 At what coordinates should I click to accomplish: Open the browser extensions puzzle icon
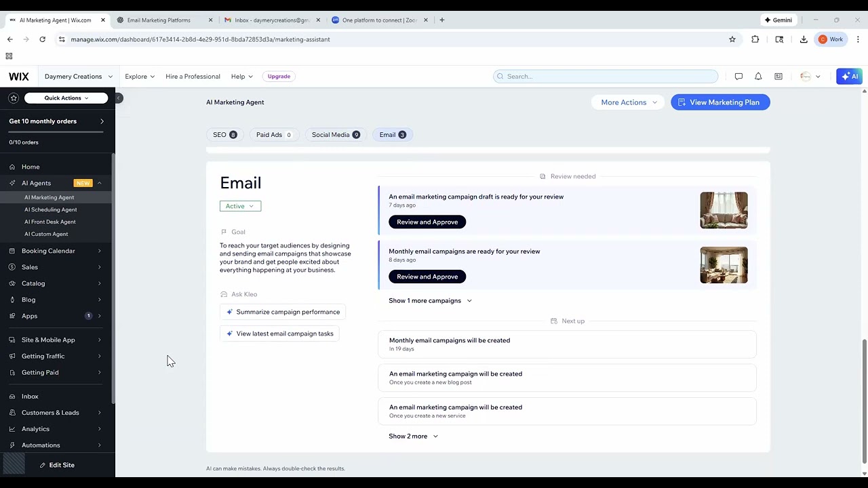pos(755,39)
